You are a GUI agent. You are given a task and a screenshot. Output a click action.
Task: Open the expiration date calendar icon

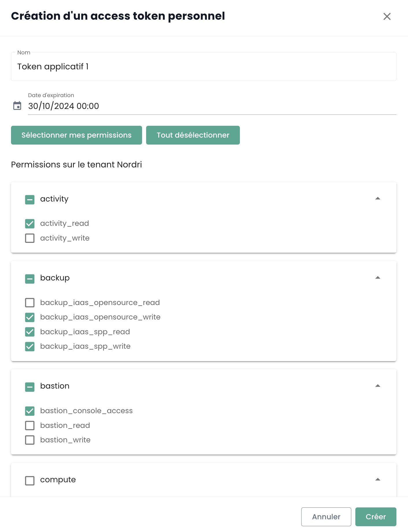tap(17, 106)
